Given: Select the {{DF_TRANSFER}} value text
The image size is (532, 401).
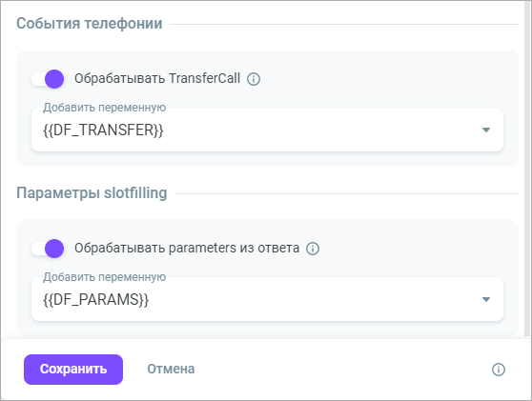Looking at the screenshot, I should [103, 130].
